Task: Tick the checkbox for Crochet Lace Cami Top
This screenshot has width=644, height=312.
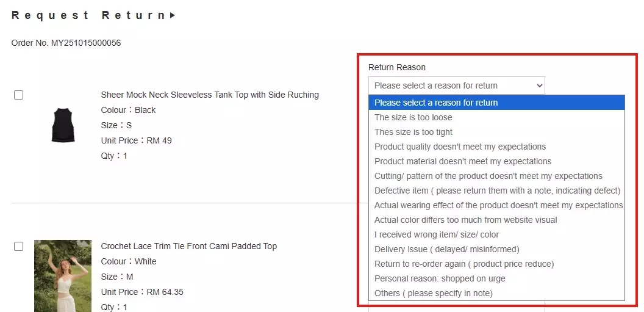Action: 19,247
